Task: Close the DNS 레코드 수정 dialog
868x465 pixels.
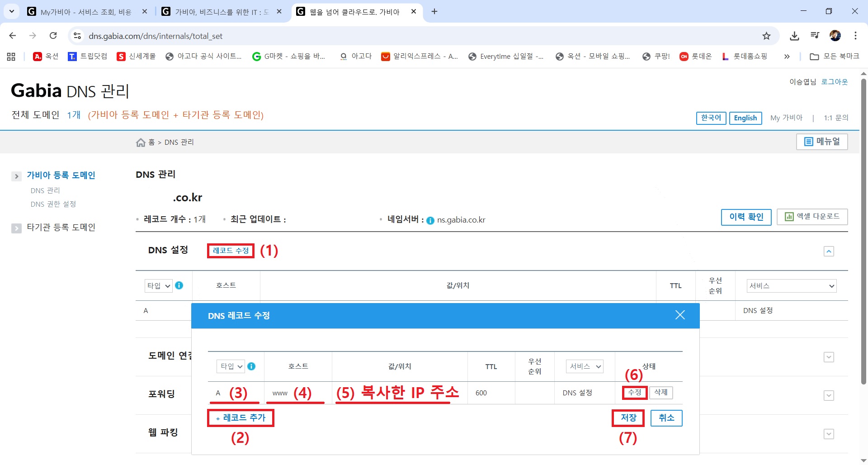Action: point(680,315)
